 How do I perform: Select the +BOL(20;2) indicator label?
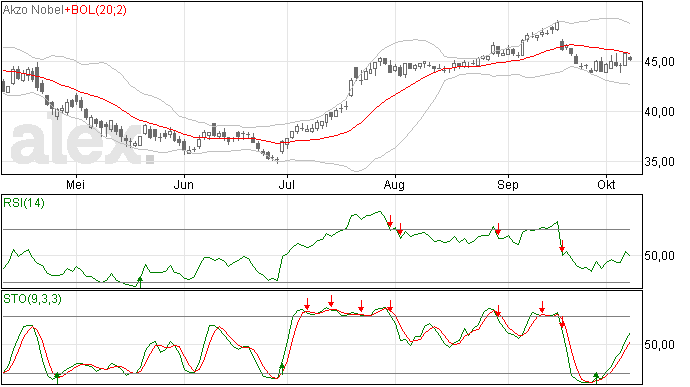(95, 10)
